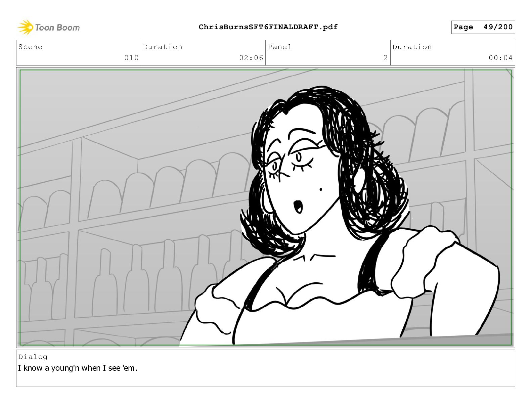Screen dimensions: 532x411
Task: Click the Toon Boom logo
Action: (49, 27)
